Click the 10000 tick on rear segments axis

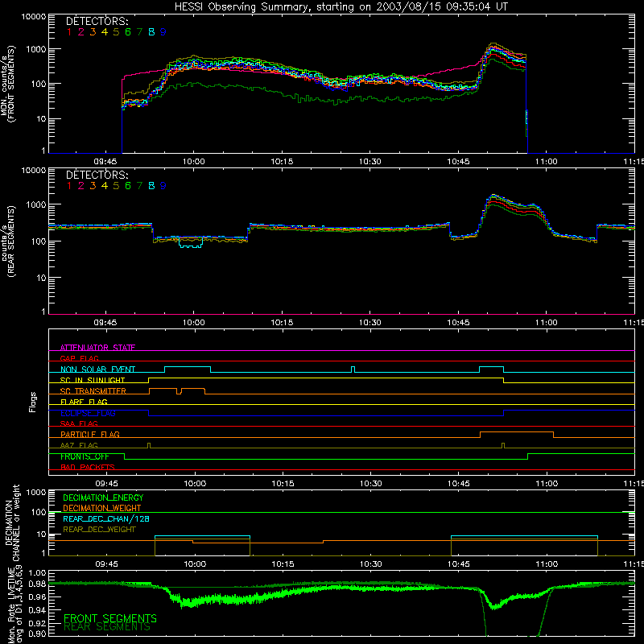coord(34,171)
